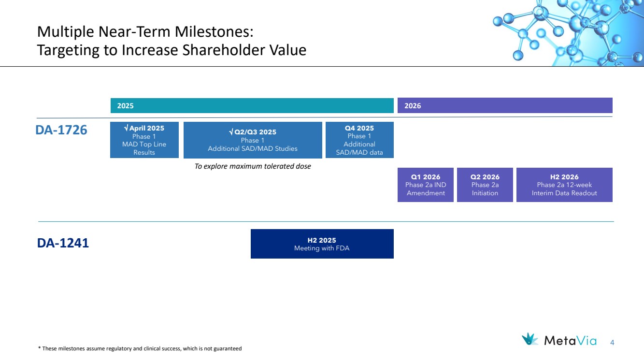Image resolution: width=644 pixels, height=362 pixels.
Task: Select the Q1 2026 Phase 2a IND Amendment box
Action: coord(425,185)
